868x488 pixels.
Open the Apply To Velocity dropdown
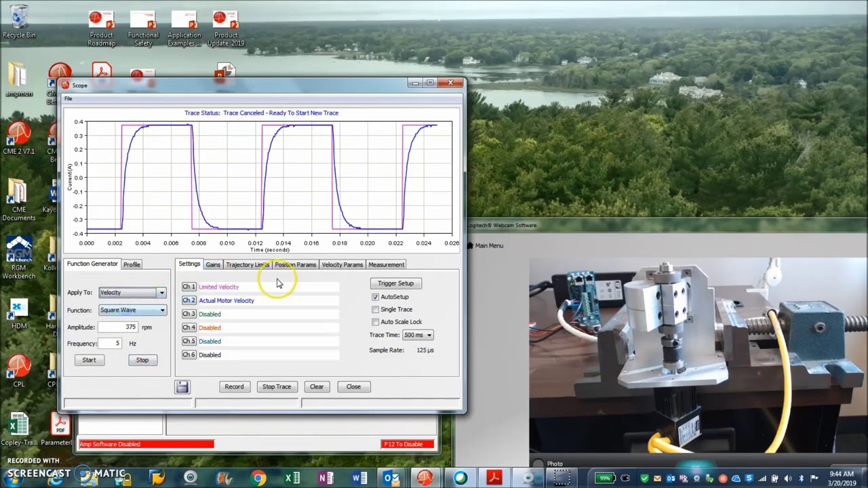(132, 293)
